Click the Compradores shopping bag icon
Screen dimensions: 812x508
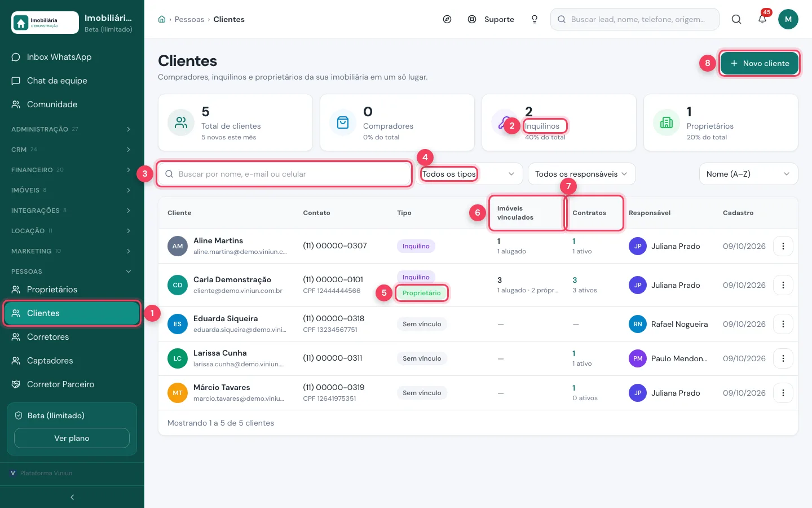tap(343, 122)
